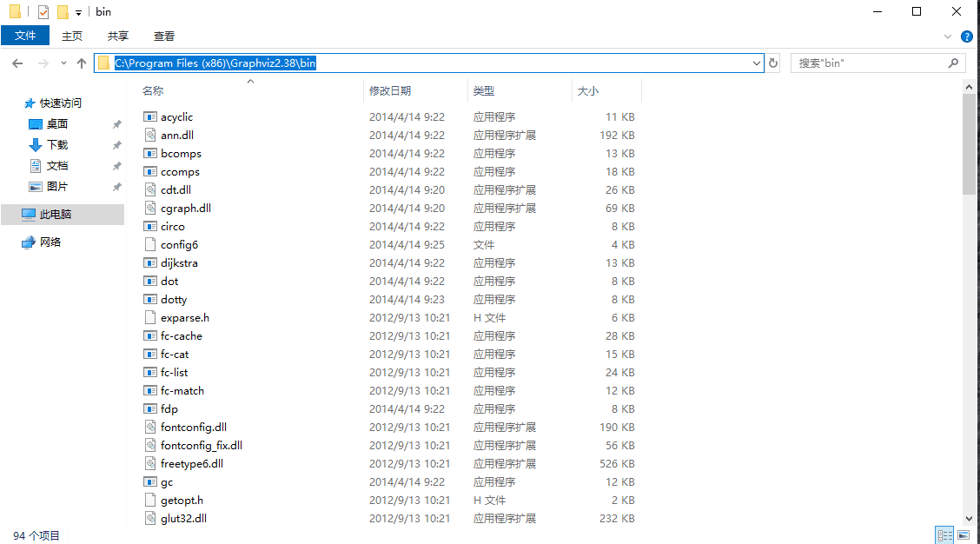Click the config6 file icon
Image resolution: width=980 pixels, height=544 pixels.
[x=150, y=244]
